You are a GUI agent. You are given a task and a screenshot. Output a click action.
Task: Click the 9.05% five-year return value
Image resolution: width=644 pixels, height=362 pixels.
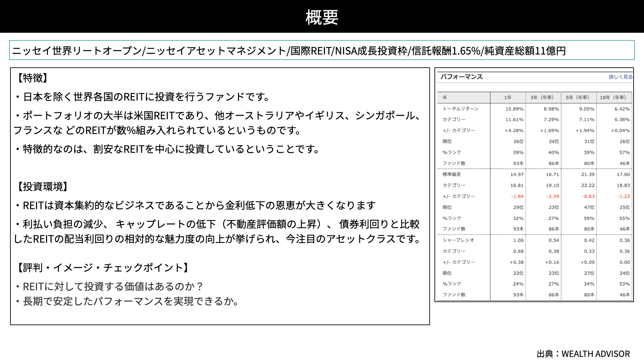(587, 109)
